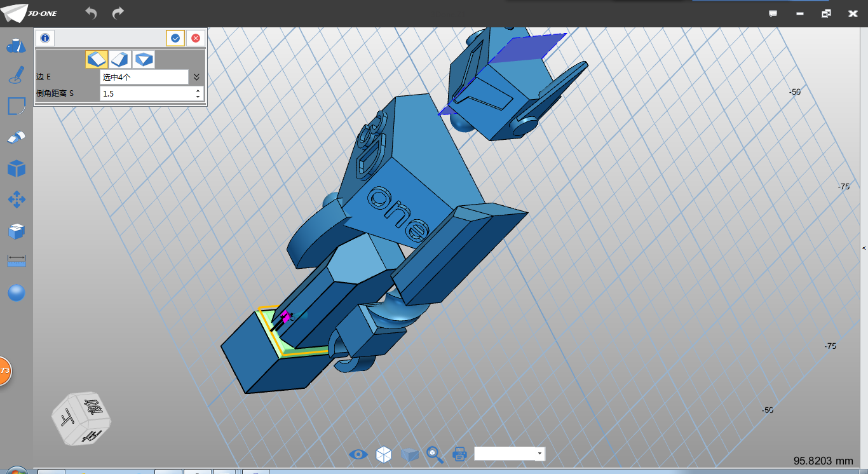Expand the edge selection list chevron
This screenshot has width=868, height=474.
click(x=196, y=77)
